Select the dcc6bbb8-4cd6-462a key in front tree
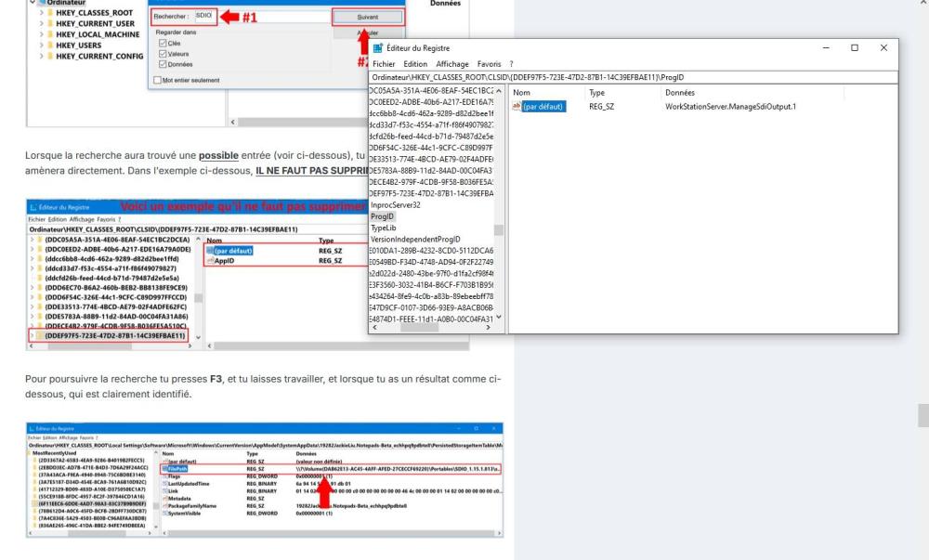929x560 pixels. 431,113
